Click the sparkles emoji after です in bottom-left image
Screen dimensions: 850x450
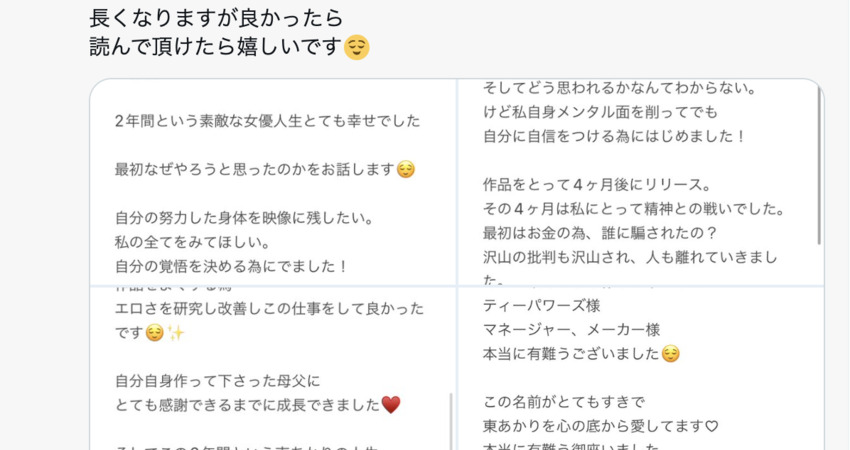tap(176, 332)
